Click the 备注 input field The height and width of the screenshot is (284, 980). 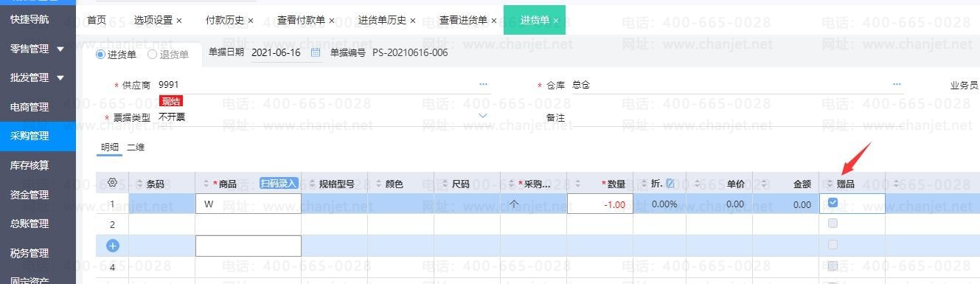click(x=737, y=117)
